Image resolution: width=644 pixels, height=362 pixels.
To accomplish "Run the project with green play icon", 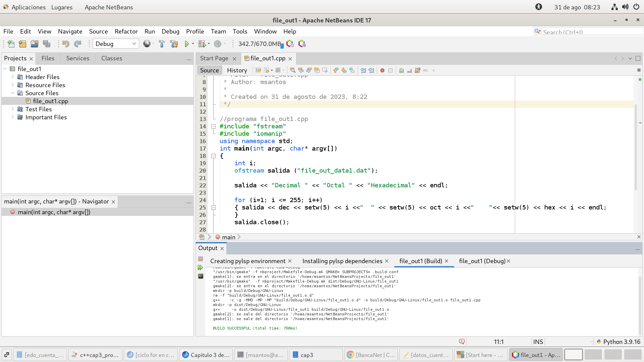I will point(187,44).
